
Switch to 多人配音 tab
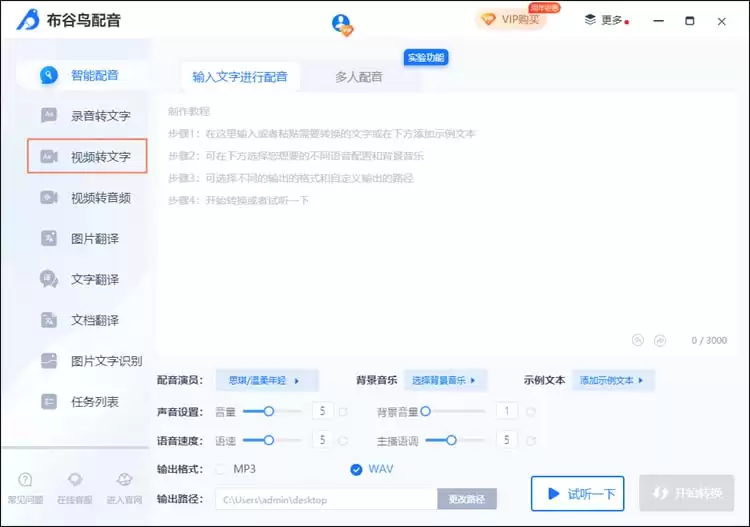tap(359, 77)
